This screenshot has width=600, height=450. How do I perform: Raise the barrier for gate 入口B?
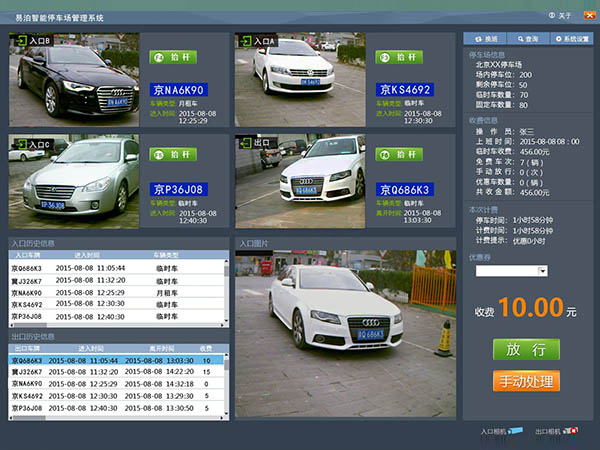click(x=173, y=57)
